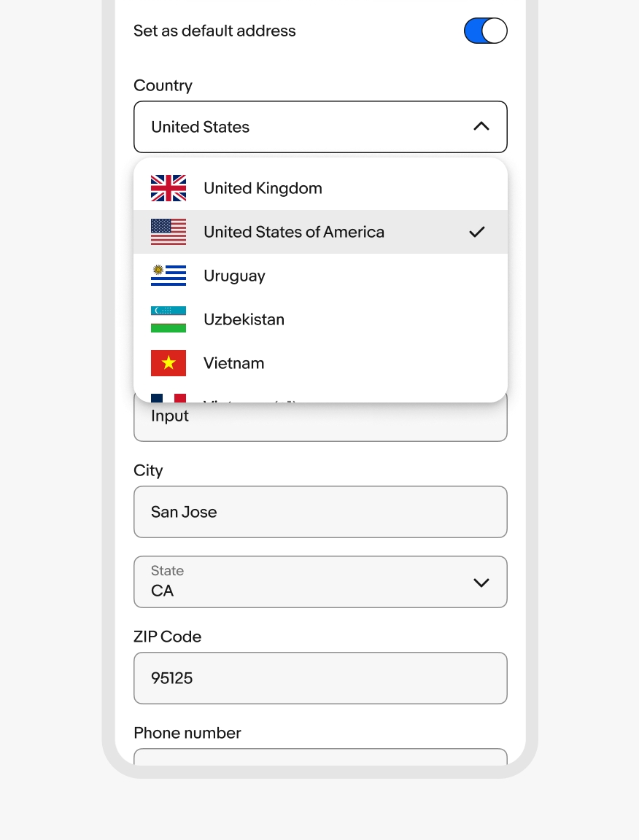Viewport: 639px width, 840px height.
Task: Click the partially visible flag at list bottom
Action: tap(169, 398)
